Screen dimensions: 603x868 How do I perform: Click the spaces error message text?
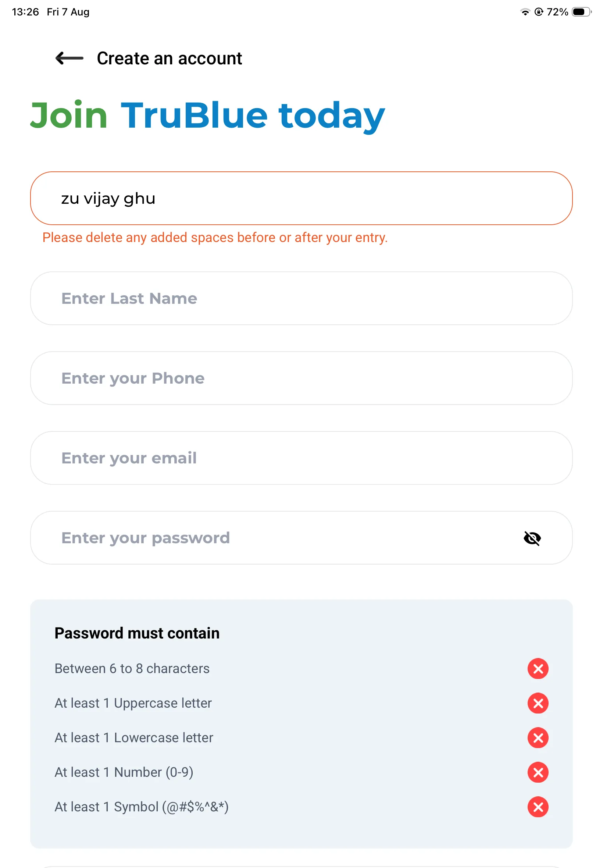point(215,238)
